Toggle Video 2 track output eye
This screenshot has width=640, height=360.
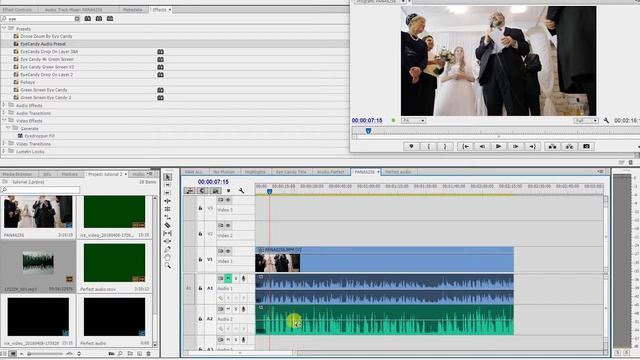tap(228, 226)
